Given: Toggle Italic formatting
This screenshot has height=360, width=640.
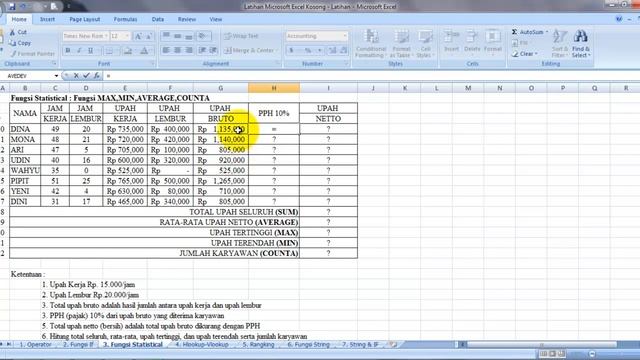Looking at the screenshot, I should 79,51.
